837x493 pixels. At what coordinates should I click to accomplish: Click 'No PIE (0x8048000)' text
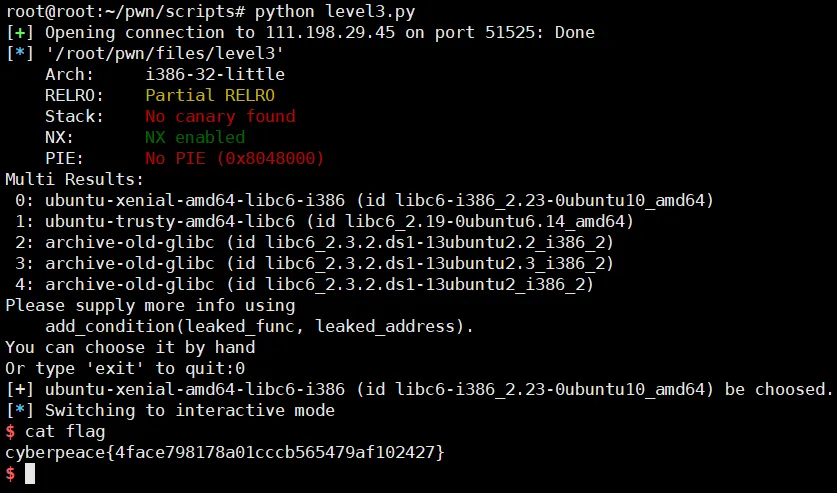pyautogui.click(x=234, y=158)
